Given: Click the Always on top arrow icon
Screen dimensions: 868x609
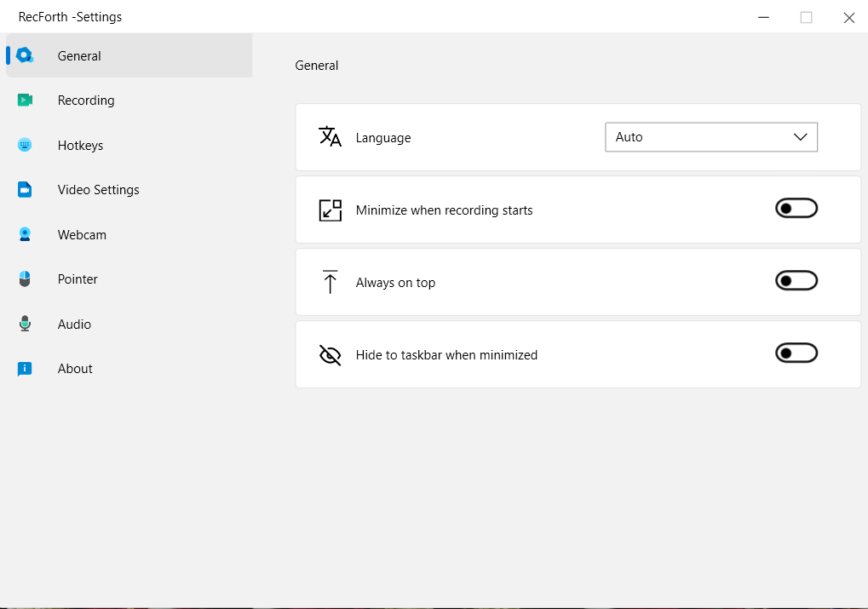Looking at the screenshot, I should pyautogui.click(x=330, y=282).
